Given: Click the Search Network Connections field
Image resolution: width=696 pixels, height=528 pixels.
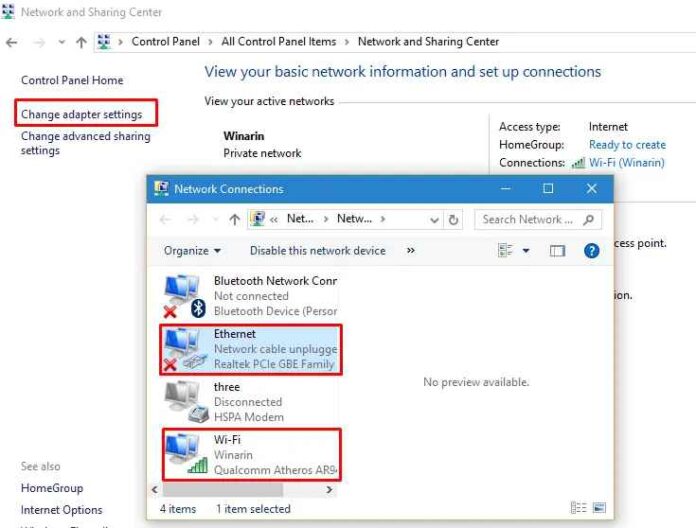Looking at the screenshot, I should click(x=528, y=220).
